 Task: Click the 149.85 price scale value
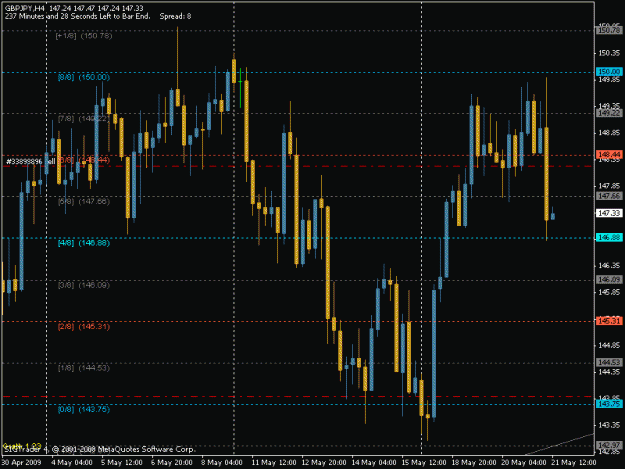tap(609, 79)
